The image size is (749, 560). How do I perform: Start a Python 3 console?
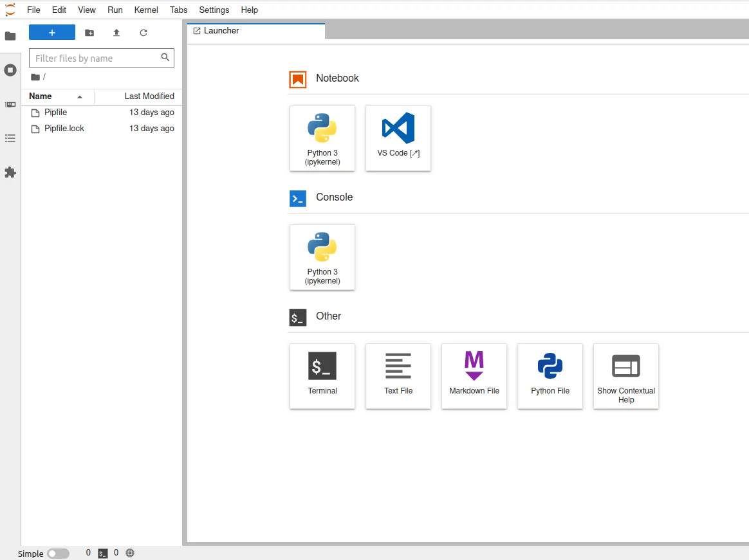click(322, 257)
